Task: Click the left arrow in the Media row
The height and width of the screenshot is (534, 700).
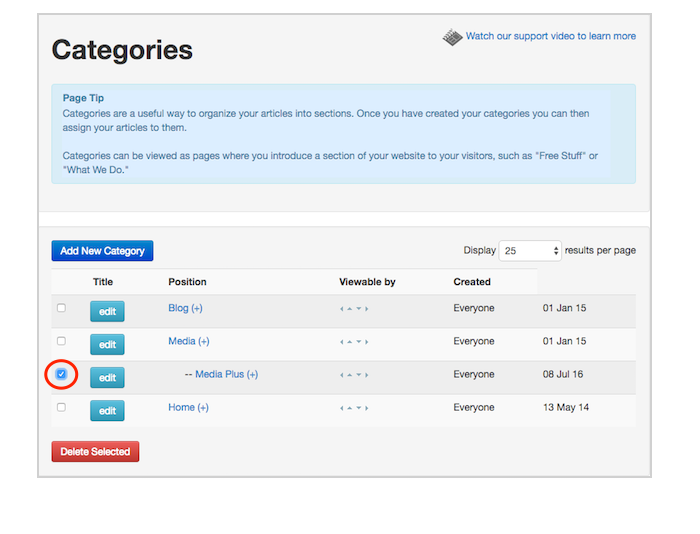Action: click(x=342, y=342)
